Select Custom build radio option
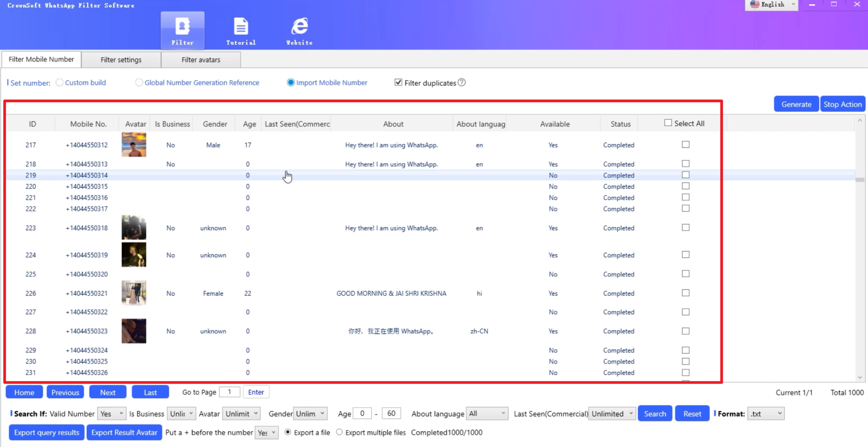 click(x=59, y=82)
